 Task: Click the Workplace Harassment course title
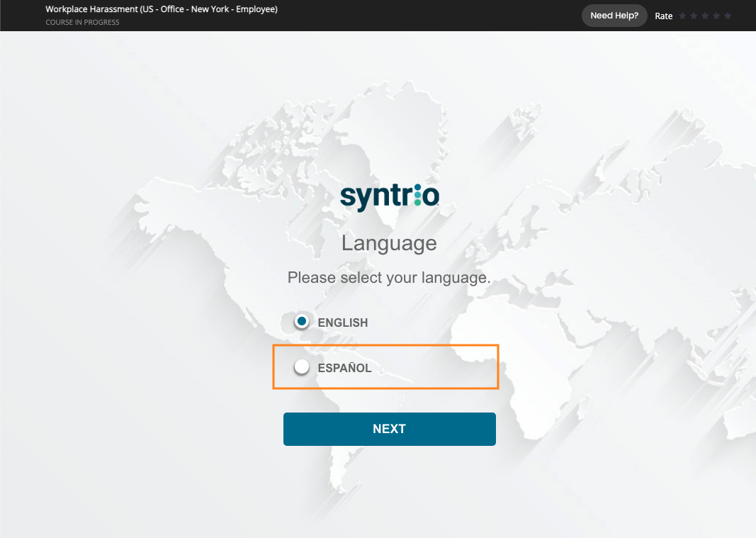(162, 9)
